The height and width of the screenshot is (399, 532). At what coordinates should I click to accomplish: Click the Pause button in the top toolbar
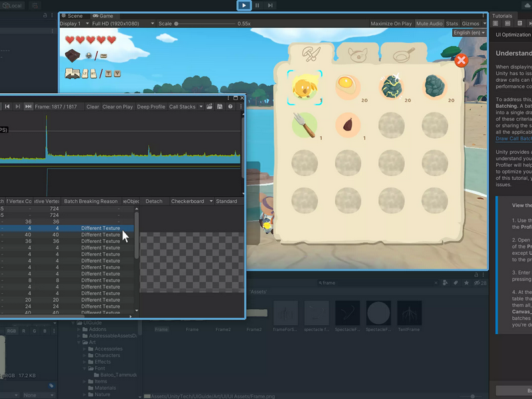[x=257, y=5]
